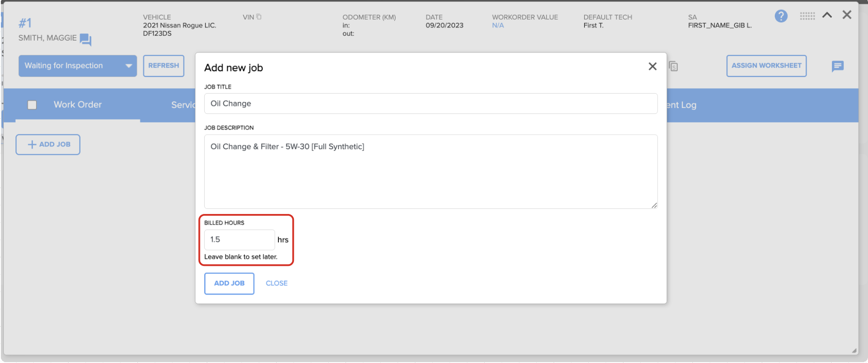Switch to the Work Order tab

coord(78,104)
